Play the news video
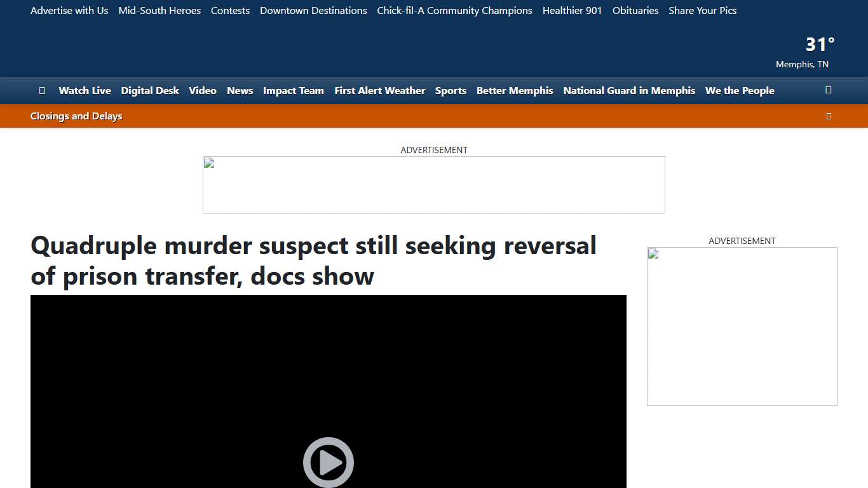The image size is (868, 488). [x=328, y=462]
